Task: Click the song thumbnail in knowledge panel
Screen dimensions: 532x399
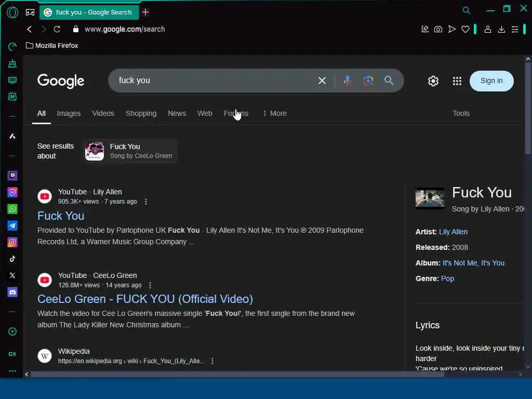Action: 430,198
